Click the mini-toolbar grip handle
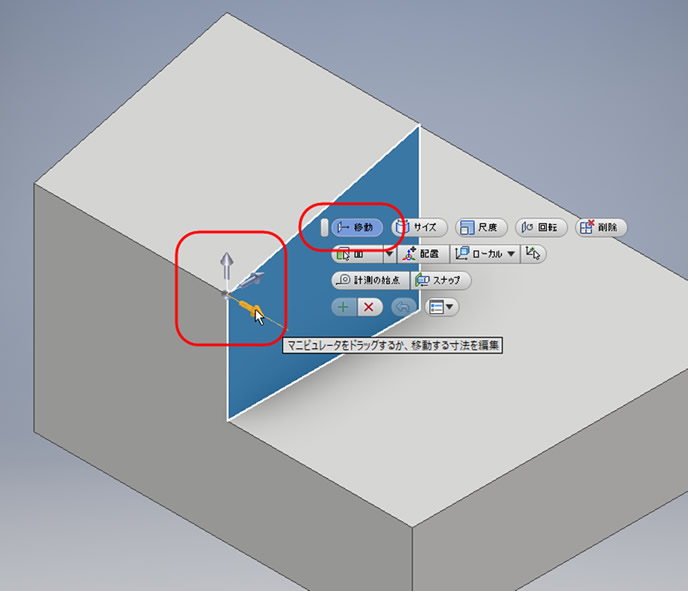The image size is (688, 591). click(324, 227)
